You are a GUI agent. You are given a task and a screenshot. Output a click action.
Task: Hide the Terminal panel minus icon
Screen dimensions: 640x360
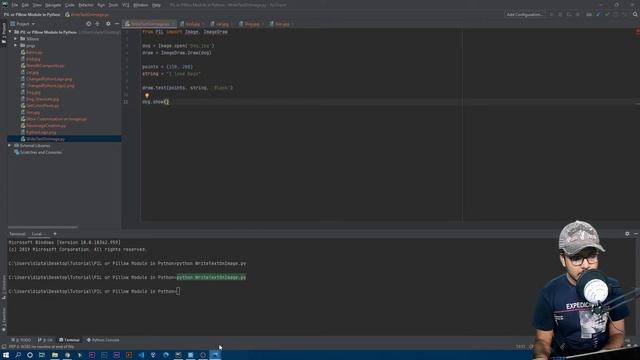point(636,234)
